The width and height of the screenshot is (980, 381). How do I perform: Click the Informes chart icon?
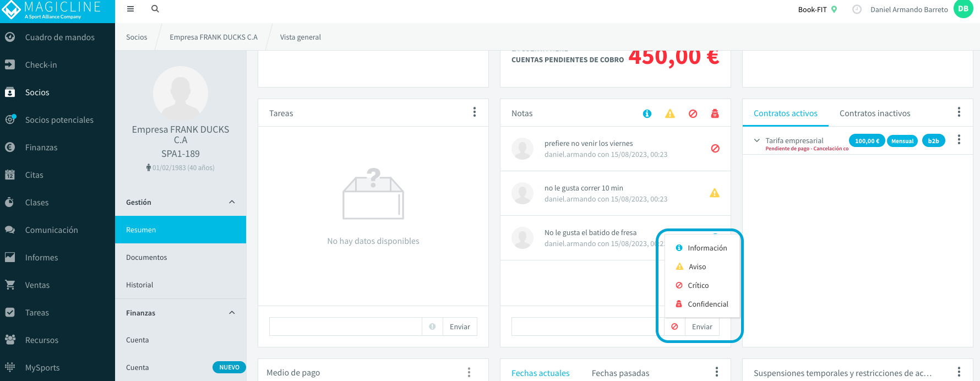[10, 257]
